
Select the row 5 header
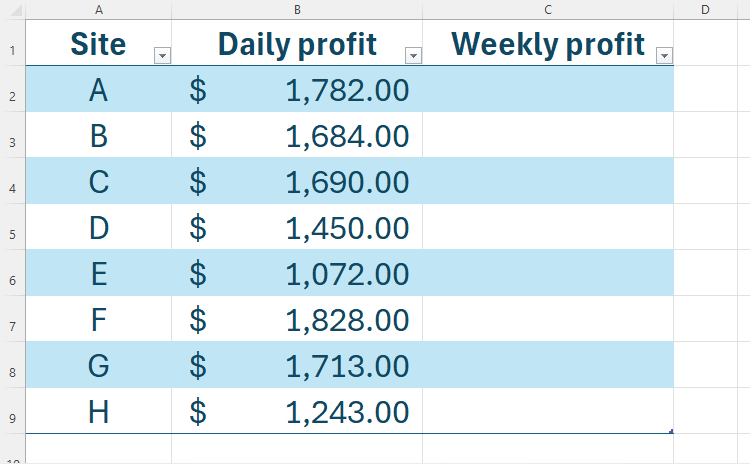coord(12,234)
